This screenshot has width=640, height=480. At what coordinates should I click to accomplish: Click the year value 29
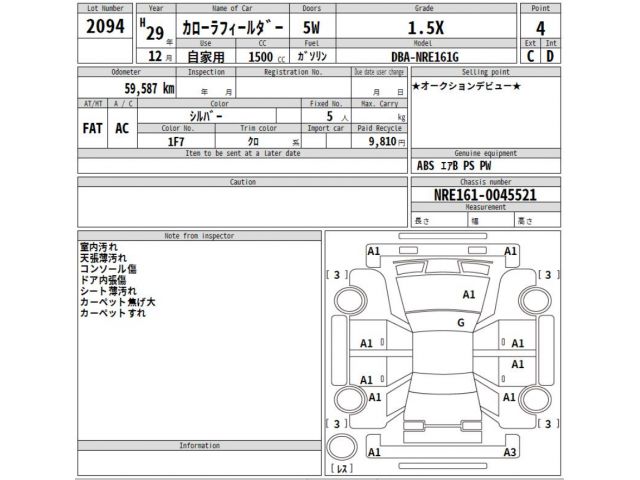pyautogui.click(x=155, y=33)
